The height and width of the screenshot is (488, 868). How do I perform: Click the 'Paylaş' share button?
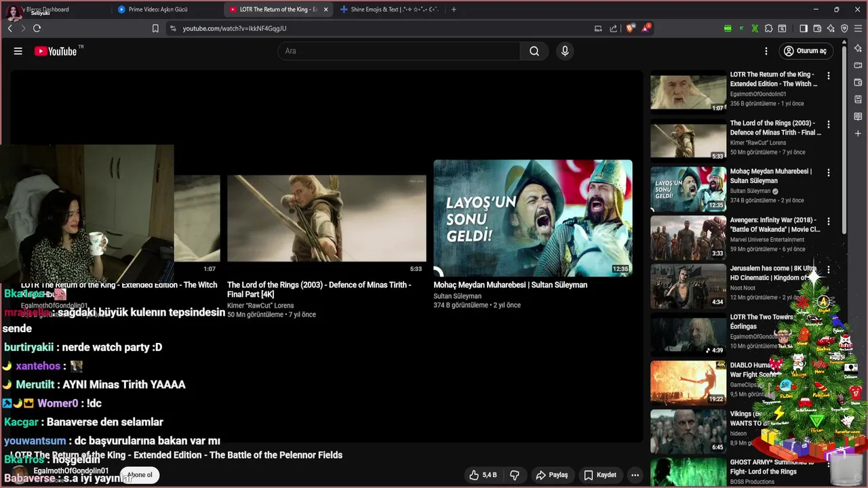552,475
